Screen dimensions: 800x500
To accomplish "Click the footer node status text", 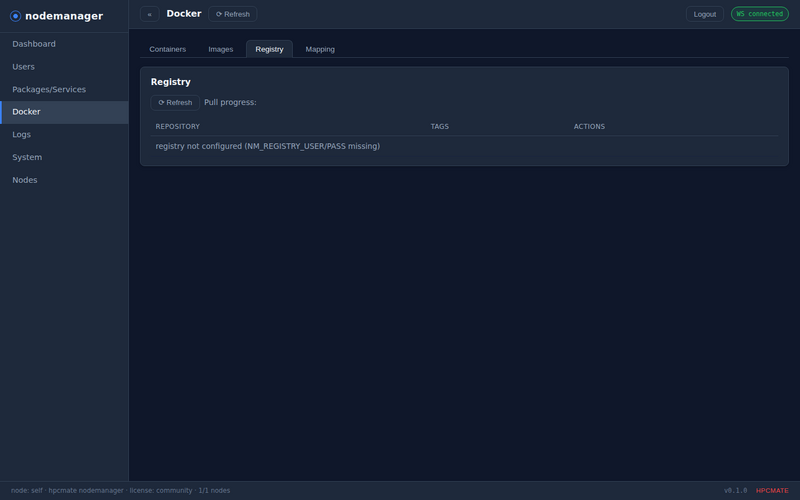I will pyautogui.click(x=120, y=491).
